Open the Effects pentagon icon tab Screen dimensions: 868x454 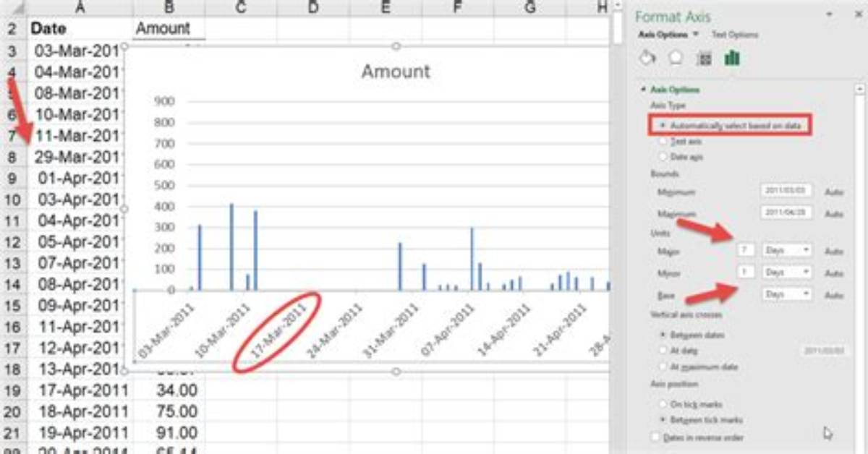tap(676, 59)
